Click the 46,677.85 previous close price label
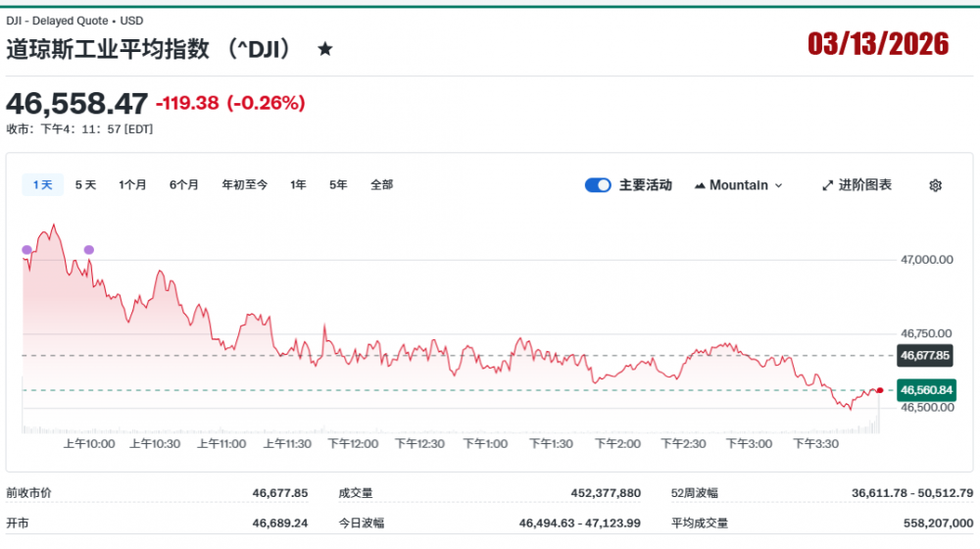Image resolution: width=980 pixels, height=549 pixels. (x=925, y=356)
